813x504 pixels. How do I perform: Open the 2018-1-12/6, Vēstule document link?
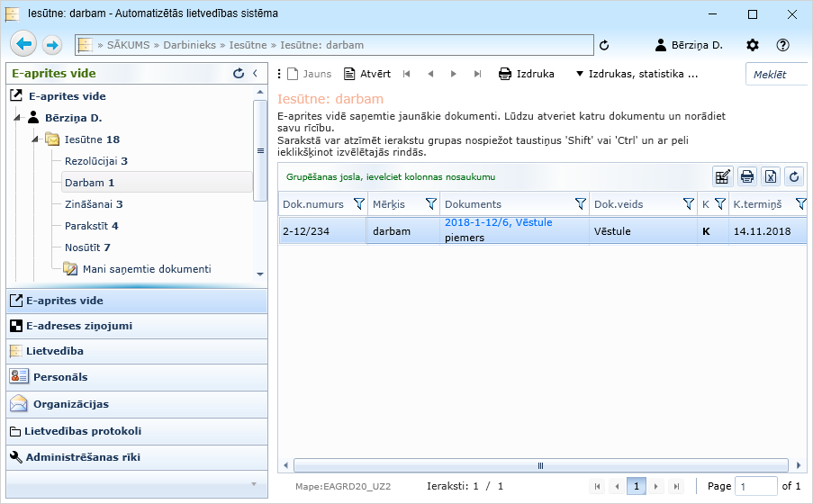coord(498,222)
